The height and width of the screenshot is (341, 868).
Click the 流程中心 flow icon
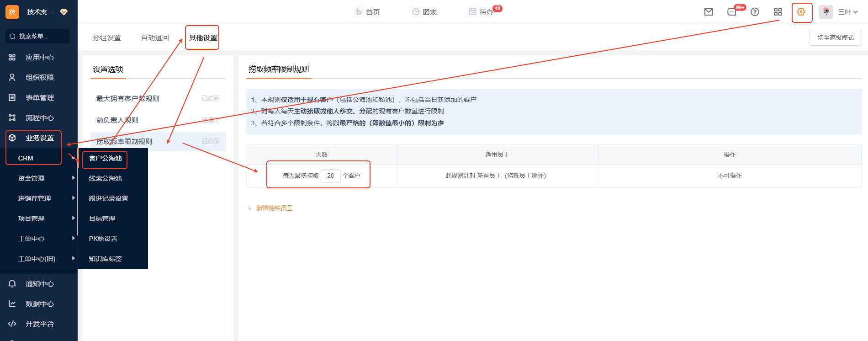tap(12, 117)
